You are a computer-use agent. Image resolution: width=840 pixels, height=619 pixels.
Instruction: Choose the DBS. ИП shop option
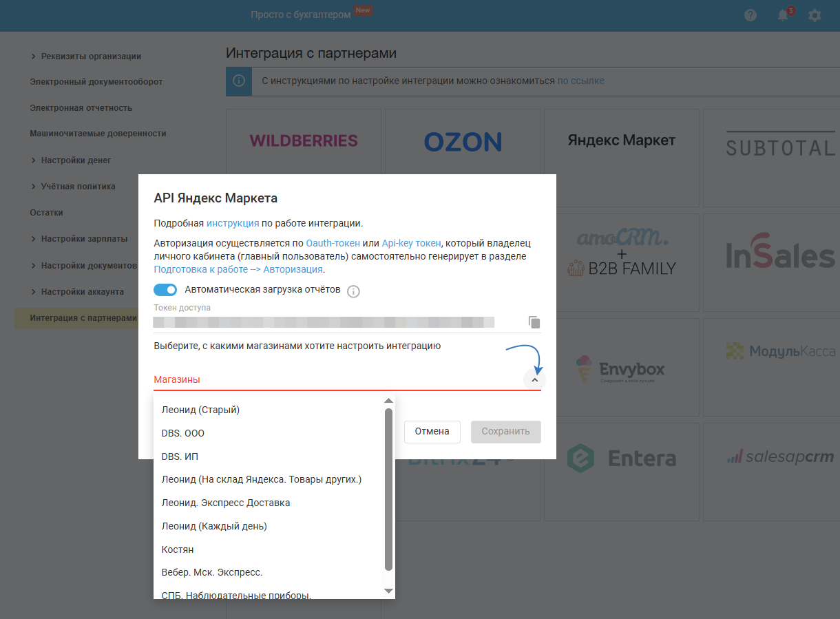pos(180,457)
